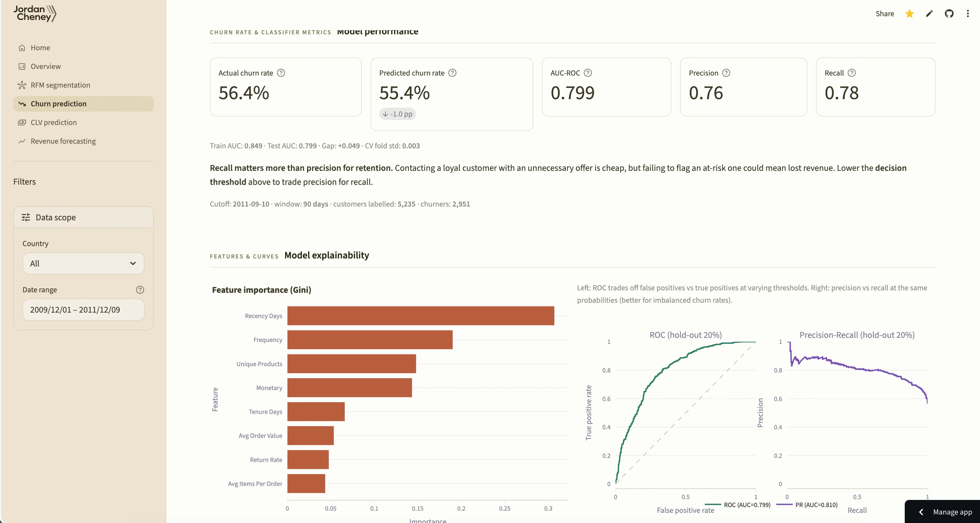Open RFM segmentation page

click(83, 85)
